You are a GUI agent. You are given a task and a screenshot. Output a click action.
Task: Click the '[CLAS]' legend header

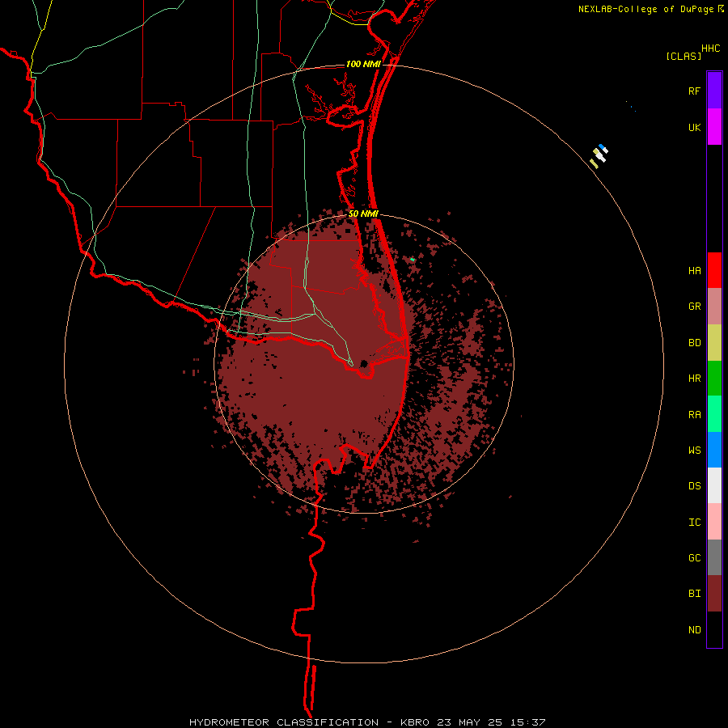(x=684, y=56)
